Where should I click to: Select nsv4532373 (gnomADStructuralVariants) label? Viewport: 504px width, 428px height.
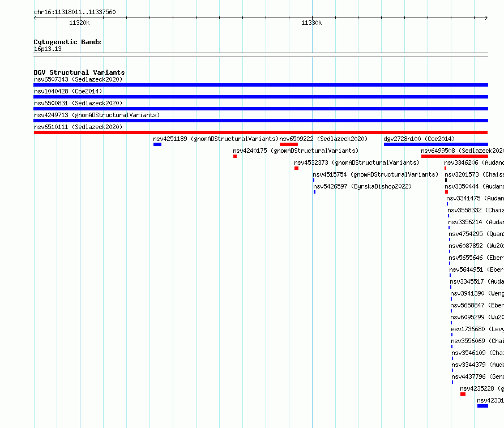coord(357,162)
